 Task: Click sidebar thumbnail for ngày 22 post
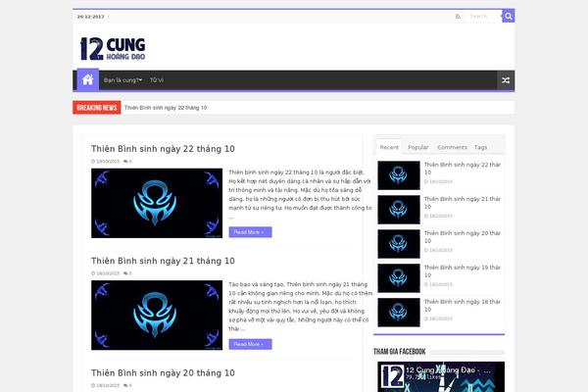pyautogui.click(x=399, y=175)
